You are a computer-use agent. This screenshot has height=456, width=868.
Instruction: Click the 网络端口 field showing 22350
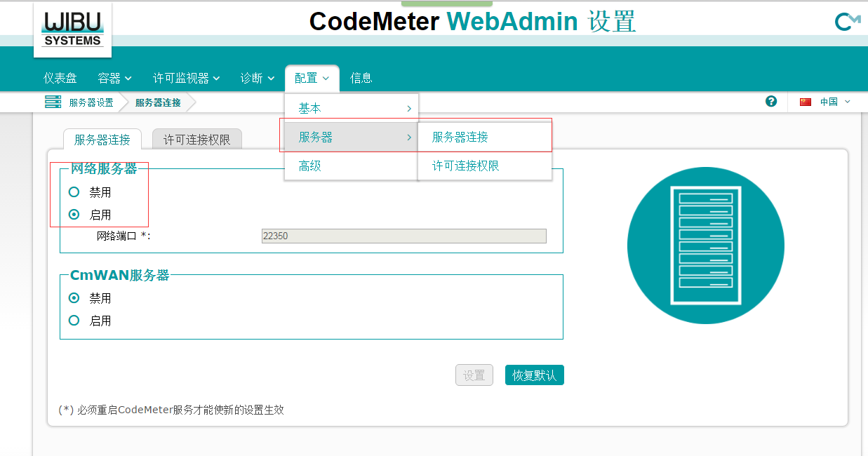point(404,236)
